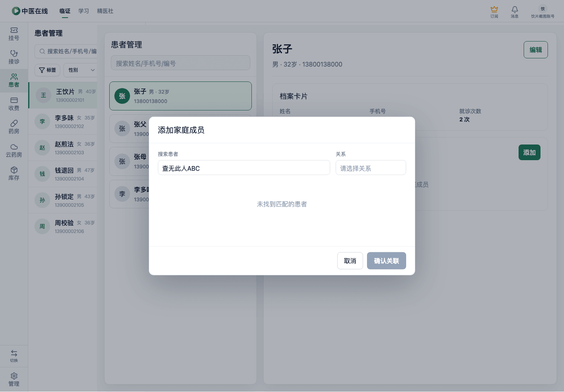The height and width of the screenshot is (392, 564).
Task: Select the 张父 patient card
Action: 129,128
